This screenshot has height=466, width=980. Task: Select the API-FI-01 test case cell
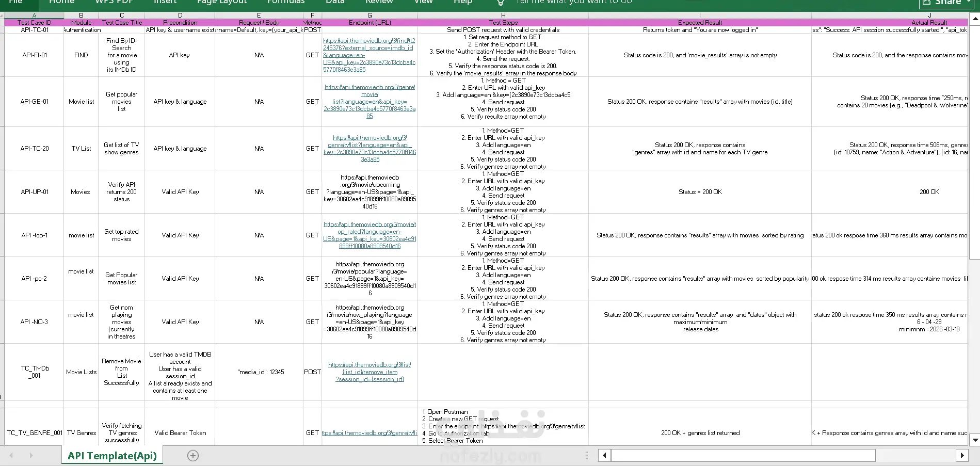pos(34,55)
